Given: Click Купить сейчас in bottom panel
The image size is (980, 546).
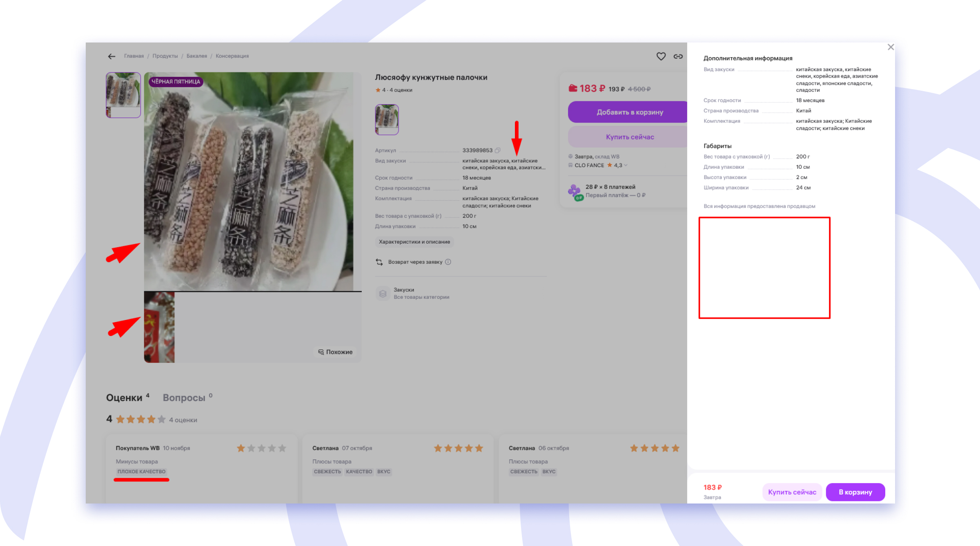Looking at the screenshot, I should click(792, 492).
